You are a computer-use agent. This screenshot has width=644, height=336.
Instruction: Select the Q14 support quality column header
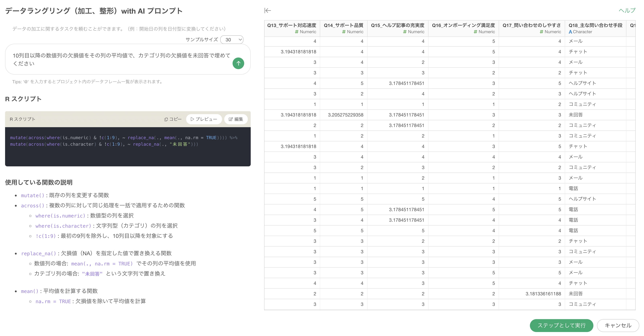(343, 25)
